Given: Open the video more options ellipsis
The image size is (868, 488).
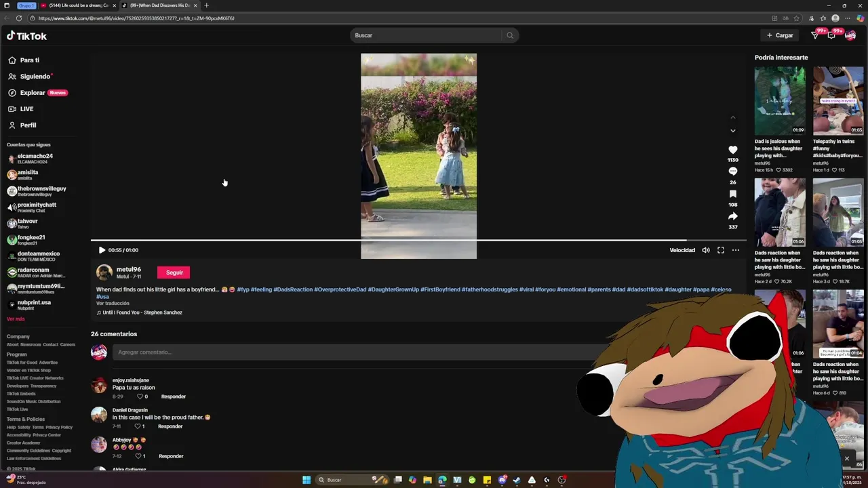Looking at the screenshot, I should (x=736, y=250).
